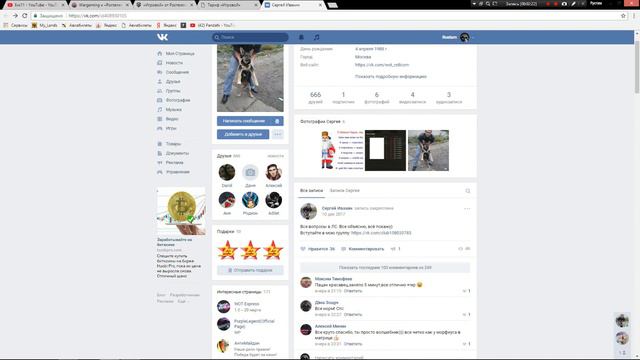The width and height of the screenshot is (640, 360).
Task: Open the Santa Claus photo thumbnail
Action: tap(342, 150)
